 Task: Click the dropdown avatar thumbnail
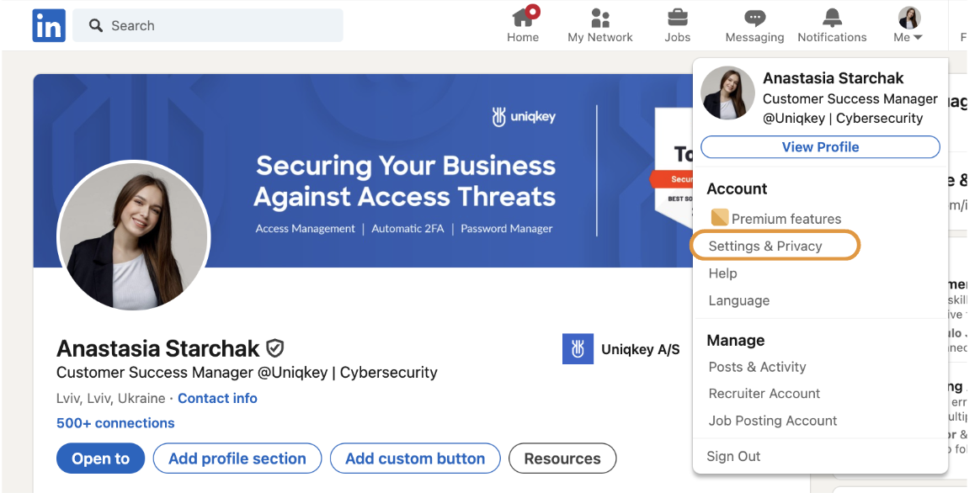pyautogui.click(x=727, y=93)
